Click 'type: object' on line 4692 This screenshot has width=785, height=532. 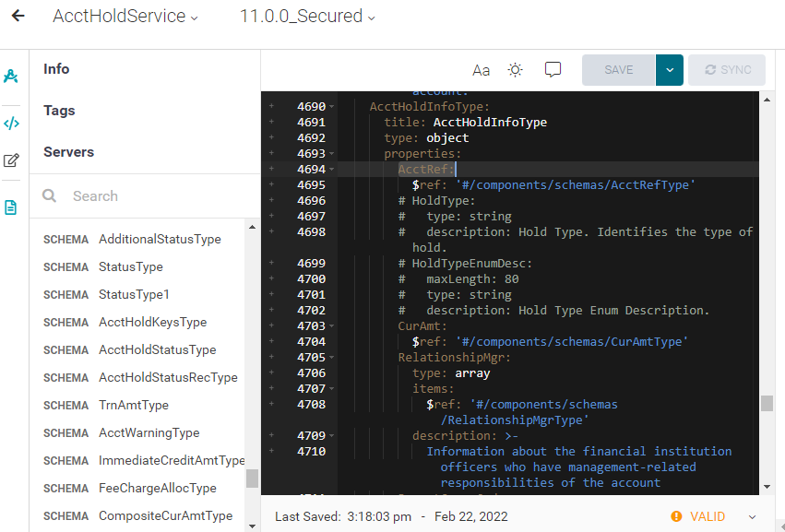[x=426, y=138]
